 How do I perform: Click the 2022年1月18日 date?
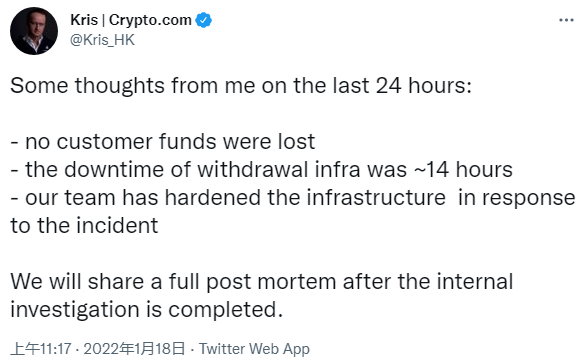pos(134,349)
